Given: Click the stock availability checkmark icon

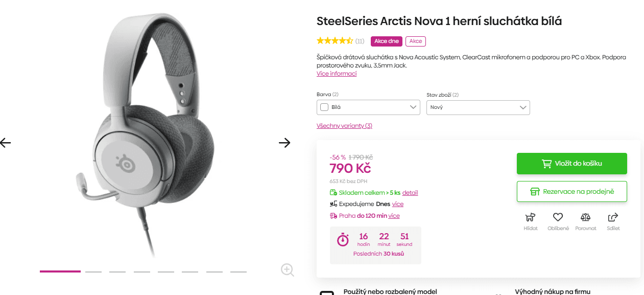Looking at the screenshot, I should 334,192.
